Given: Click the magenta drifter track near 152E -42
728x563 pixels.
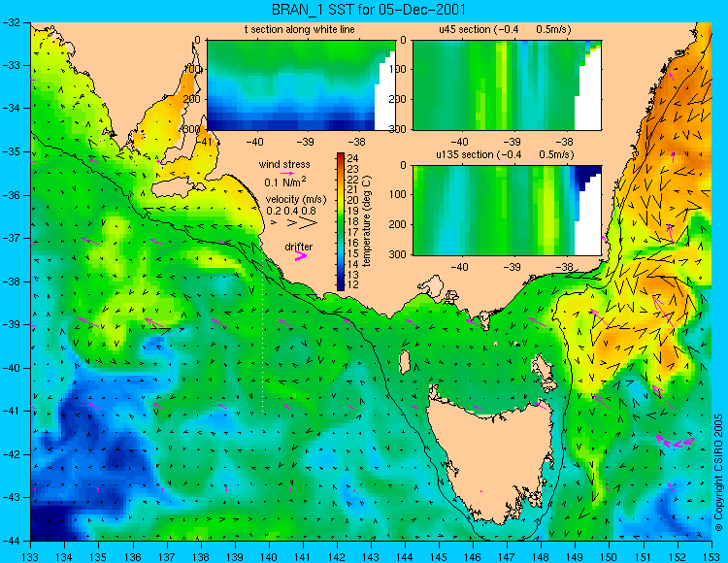Looking at the screenshot, I should click(x=676, y=442).
